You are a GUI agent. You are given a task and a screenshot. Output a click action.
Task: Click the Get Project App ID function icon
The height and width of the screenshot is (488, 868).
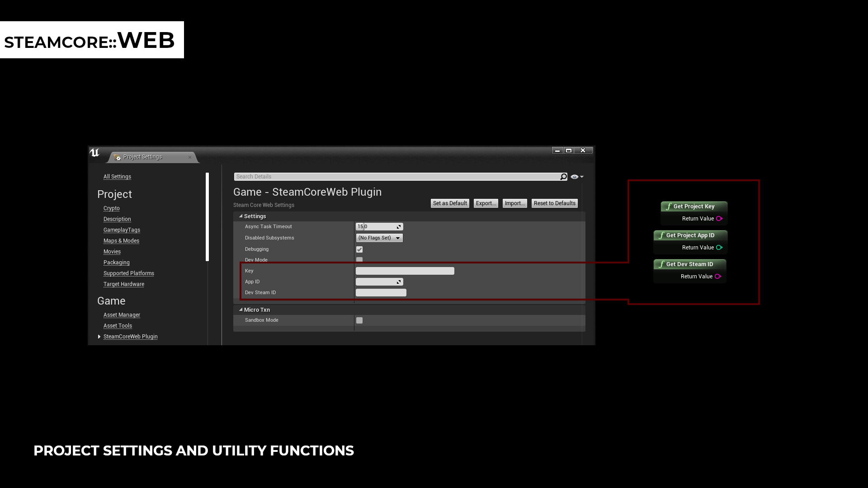(661, 235)
